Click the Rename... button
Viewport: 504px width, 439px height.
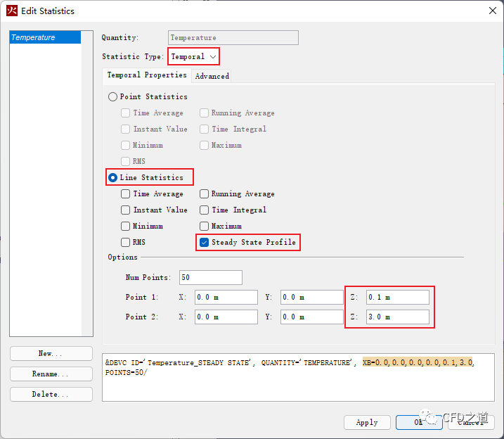click(51, 374)
